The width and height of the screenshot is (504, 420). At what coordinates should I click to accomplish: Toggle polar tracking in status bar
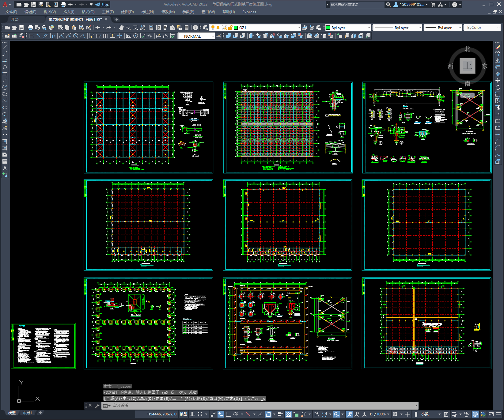[x=236, y=414]
